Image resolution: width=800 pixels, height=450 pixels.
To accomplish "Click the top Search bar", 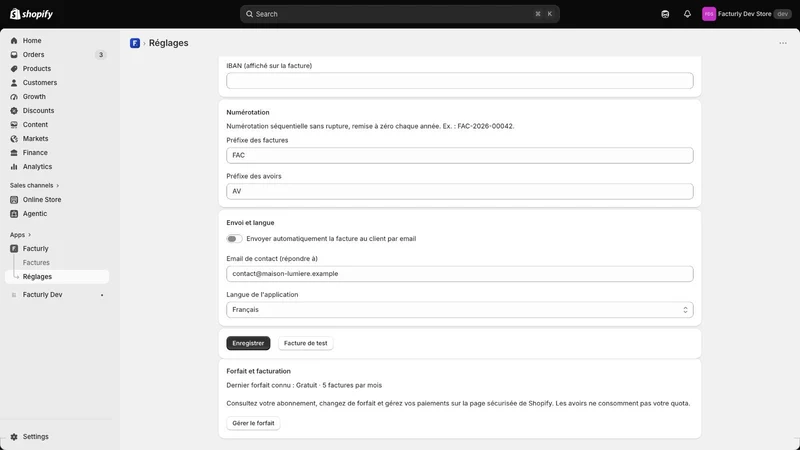I will pos(399,14).
